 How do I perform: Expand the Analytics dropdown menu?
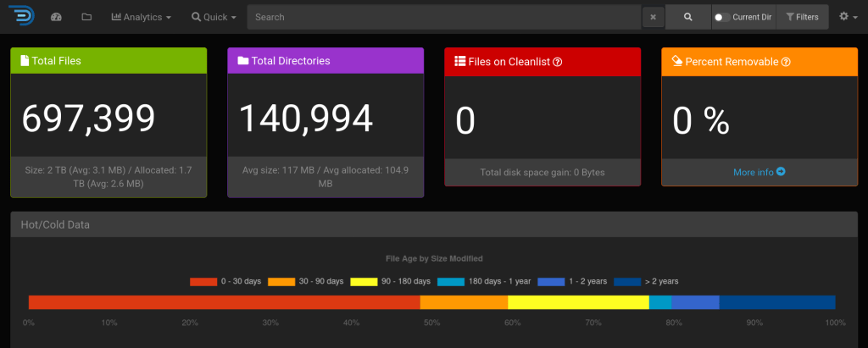142,17
